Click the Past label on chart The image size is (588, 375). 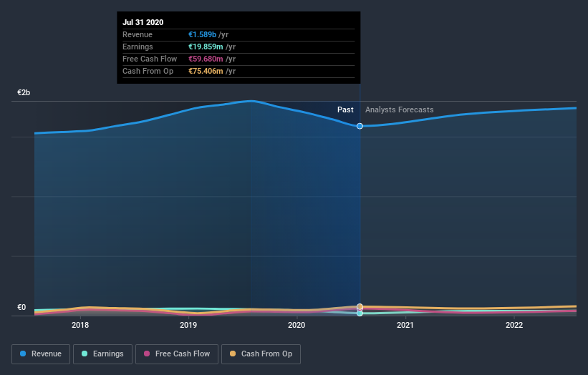coord(345,109)
